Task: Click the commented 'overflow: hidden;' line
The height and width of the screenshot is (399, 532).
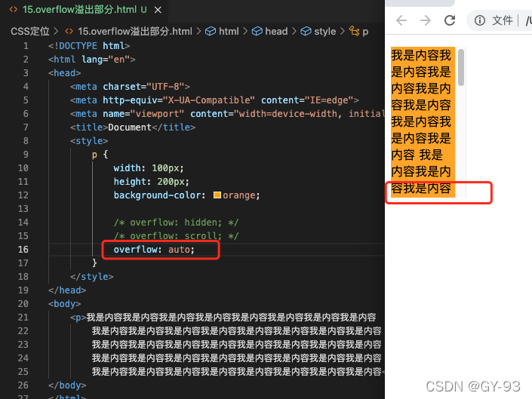Action: 176,223
